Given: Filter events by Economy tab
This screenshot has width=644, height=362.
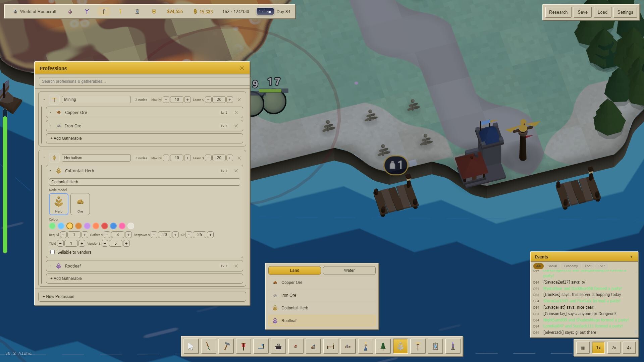Looking at the screenshot, I should (x=571, y=266).
